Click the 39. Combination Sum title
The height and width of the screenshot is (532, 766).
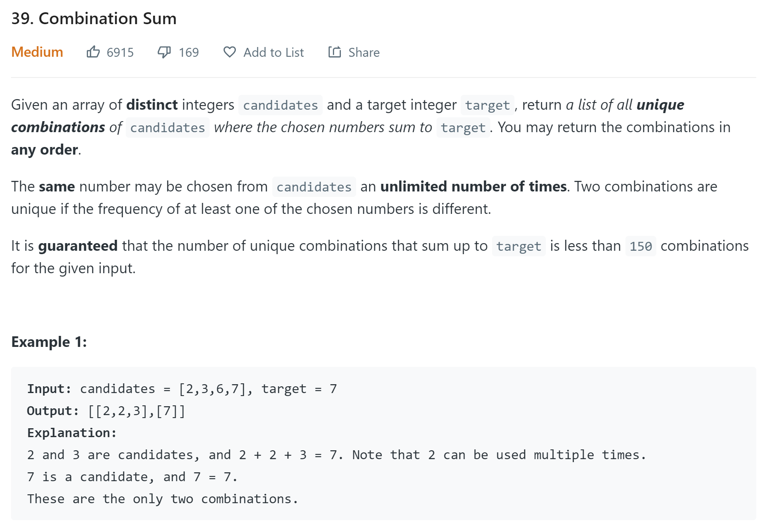[94, 19]
